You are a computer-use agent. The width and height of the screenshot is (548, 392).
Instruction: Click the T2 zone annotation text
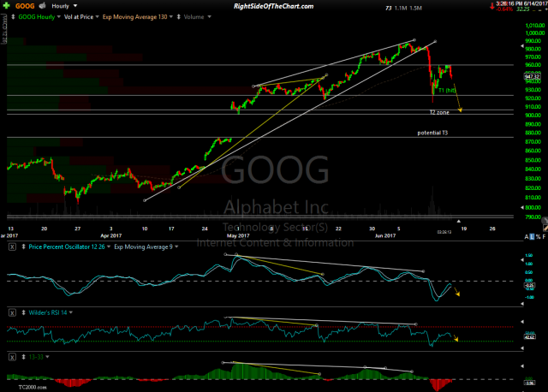[x=439, y=112]
